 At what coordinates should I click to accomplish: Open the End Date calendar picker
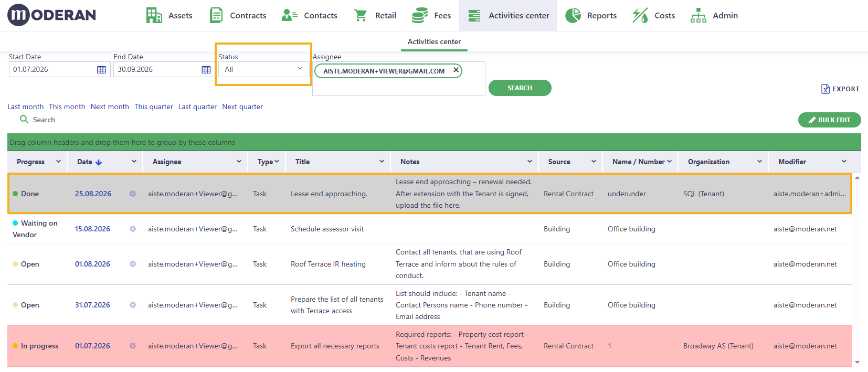tap(206, 70)
